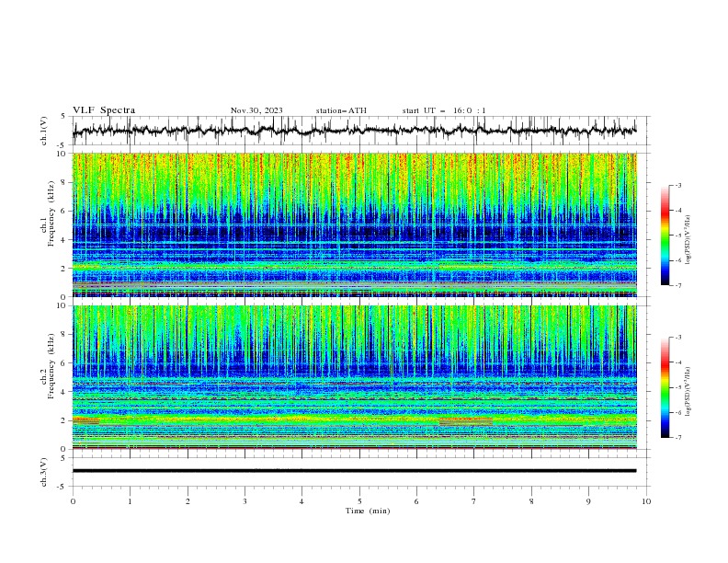Click the "2" kHz tick on ch.1 frequency axis

(x=63, y=268)
